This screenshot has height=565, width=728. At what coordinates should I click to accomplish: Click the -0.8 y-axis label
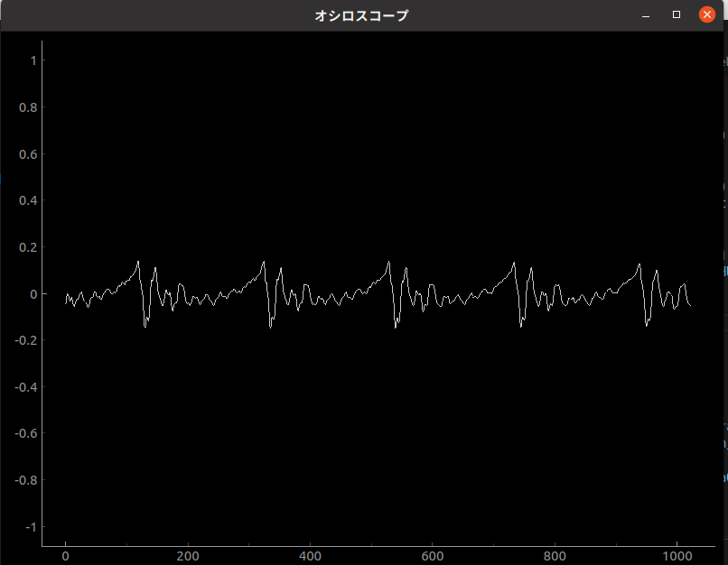25,480
